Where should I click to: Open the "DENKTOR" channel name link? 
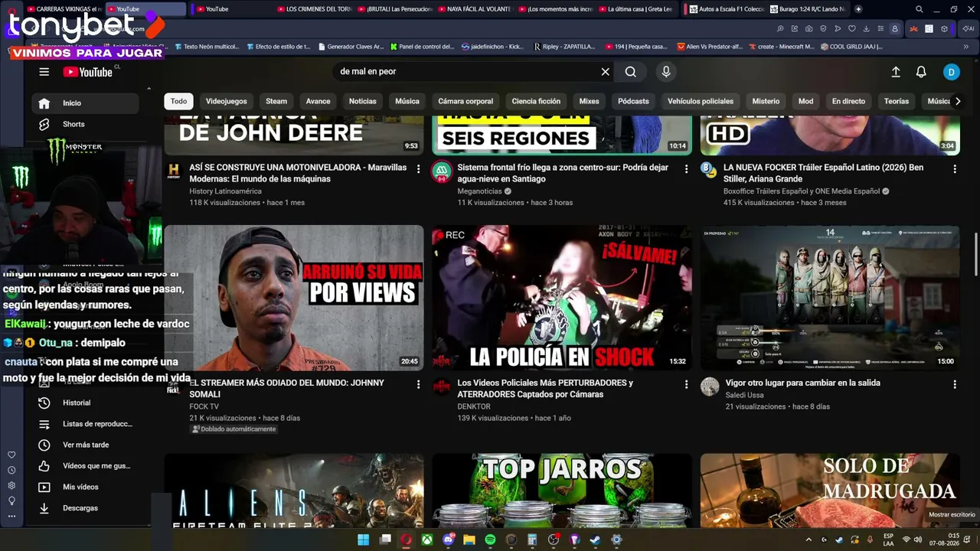click(474, 407)
